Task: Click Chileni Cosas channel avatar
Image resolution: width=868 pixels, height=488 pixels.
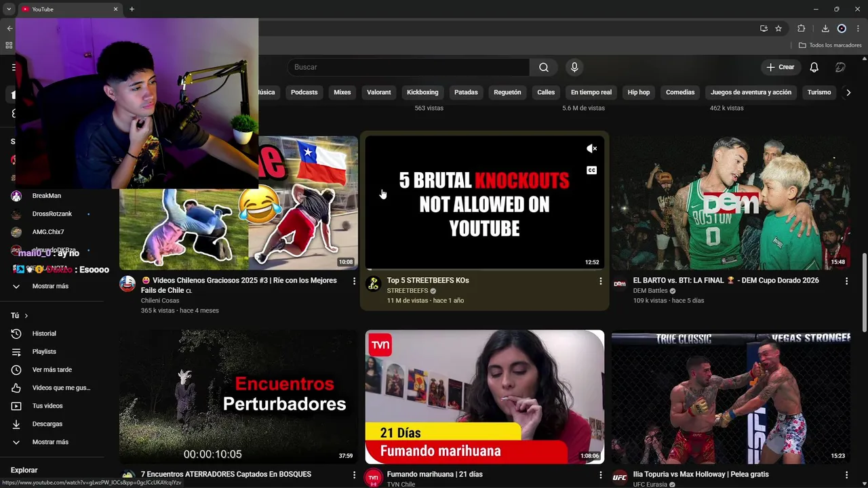Action: [x=127, y=284]
